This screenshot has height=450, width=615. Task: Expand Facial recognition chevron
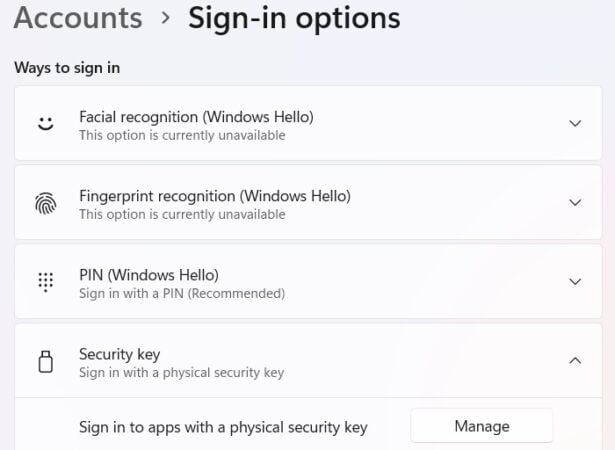pos(575,124)
